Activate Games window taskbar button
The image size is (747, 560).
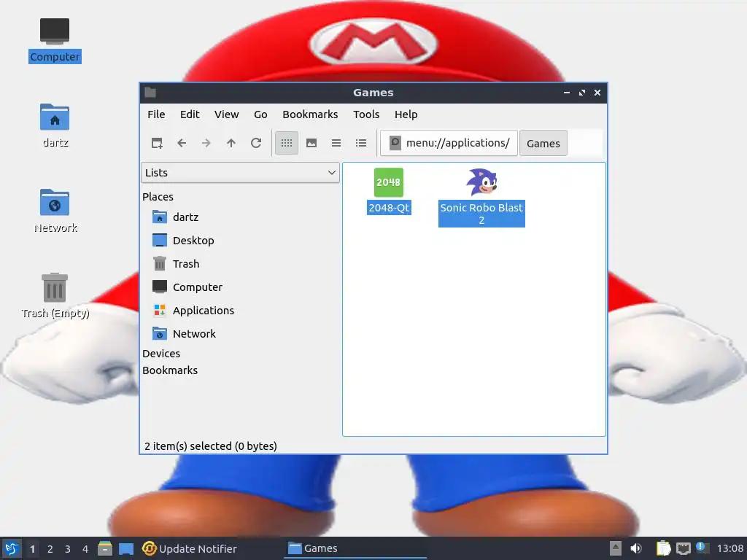pos(355,548)
